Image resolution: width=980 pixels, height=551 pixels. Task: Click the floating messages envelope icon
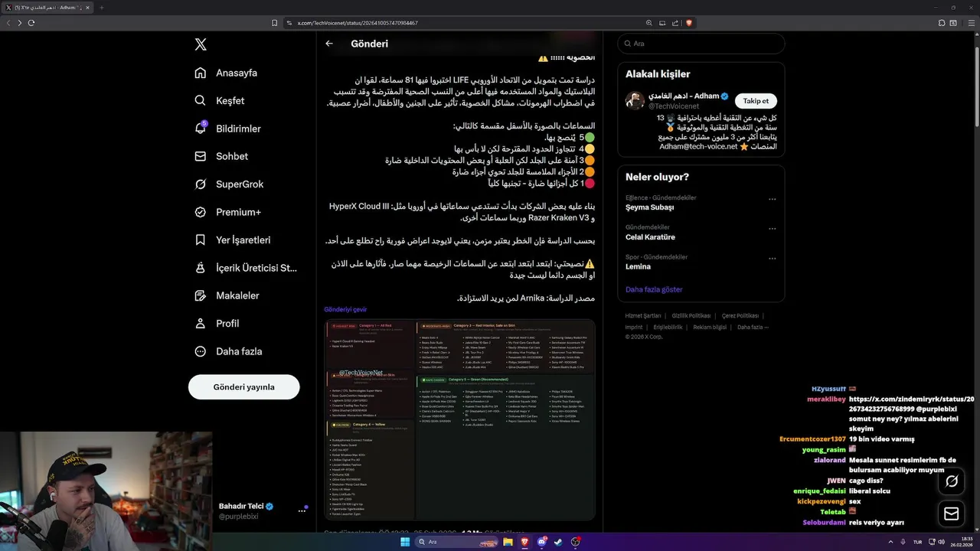tap(952, 514)
